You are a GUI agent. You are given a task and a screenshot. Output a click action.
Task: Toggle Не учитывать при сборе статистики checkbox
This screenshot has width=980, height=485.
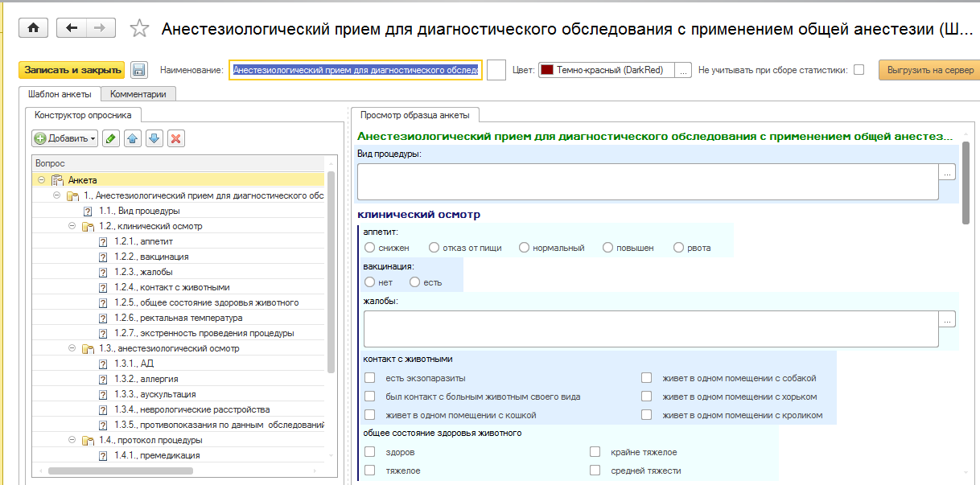[x=859, y=70]
